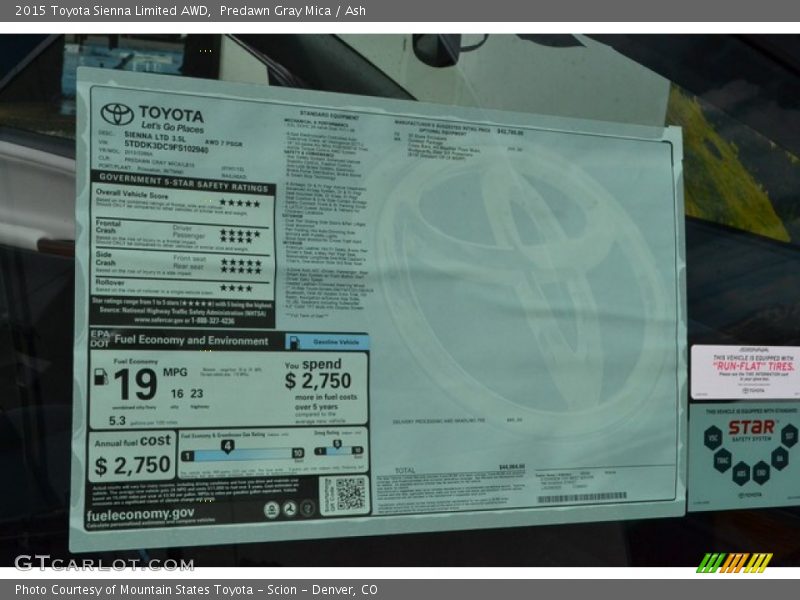Click the fuel economy rating marker showing 4
This screenshot has height=600, width=800.
[x=228, y=446]
